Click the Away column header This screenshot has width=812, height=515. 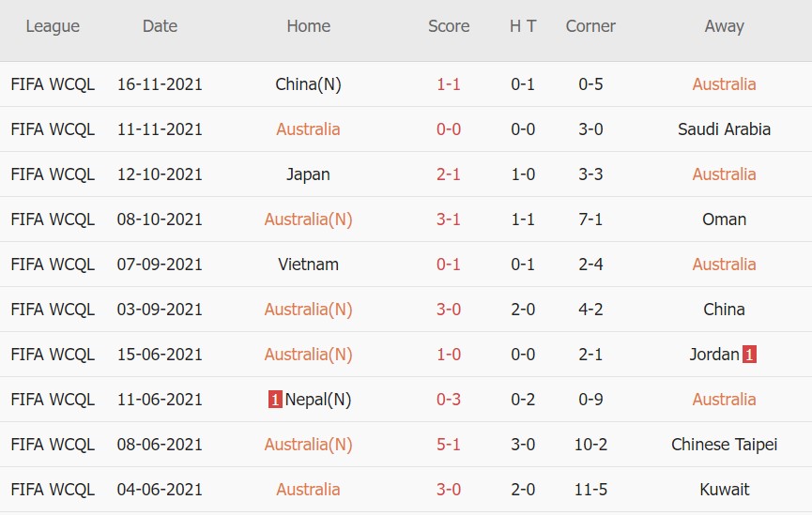point(724,26)
